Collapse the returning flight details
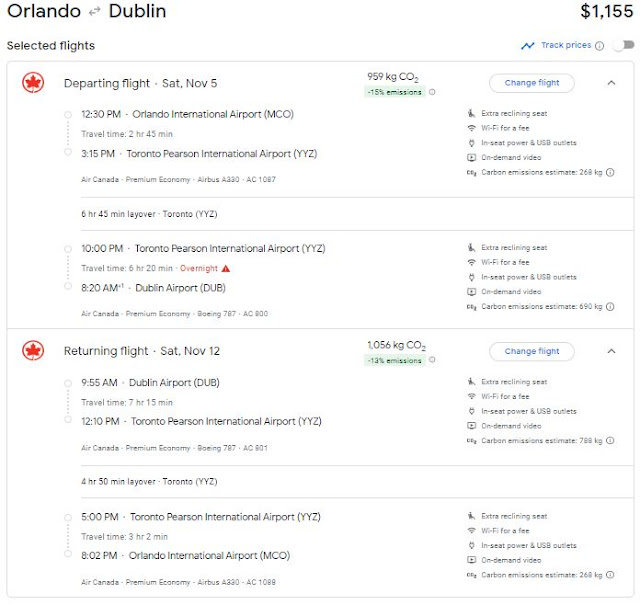The height and width of the screenshot is (605, 640). [x=611, y=351]
